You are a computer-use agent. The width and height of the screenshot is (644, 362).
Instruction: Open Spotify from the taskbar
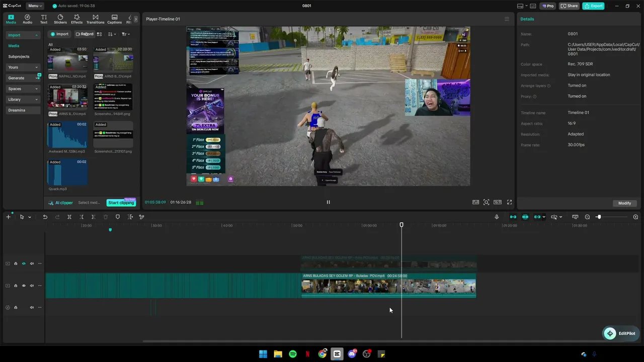293,354
